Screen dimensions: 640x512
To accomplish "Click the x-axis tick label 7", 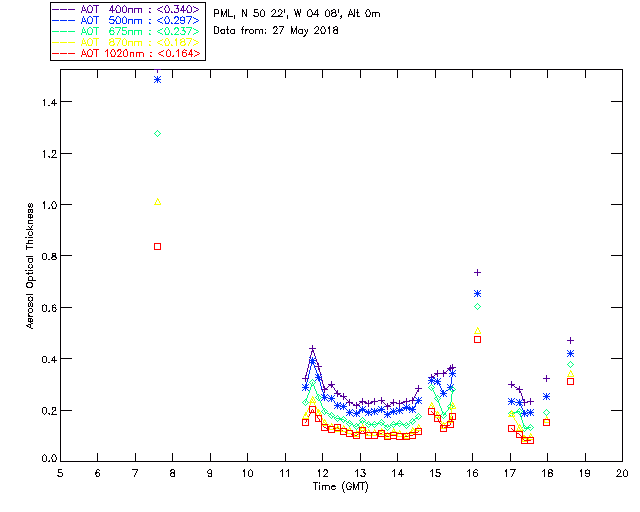I will coord(135,473).
